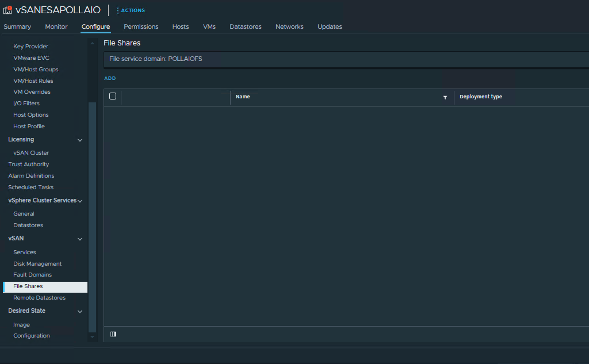589x364 pixels.
Task: Sort by the Name column header
Action: coord(243,97)
